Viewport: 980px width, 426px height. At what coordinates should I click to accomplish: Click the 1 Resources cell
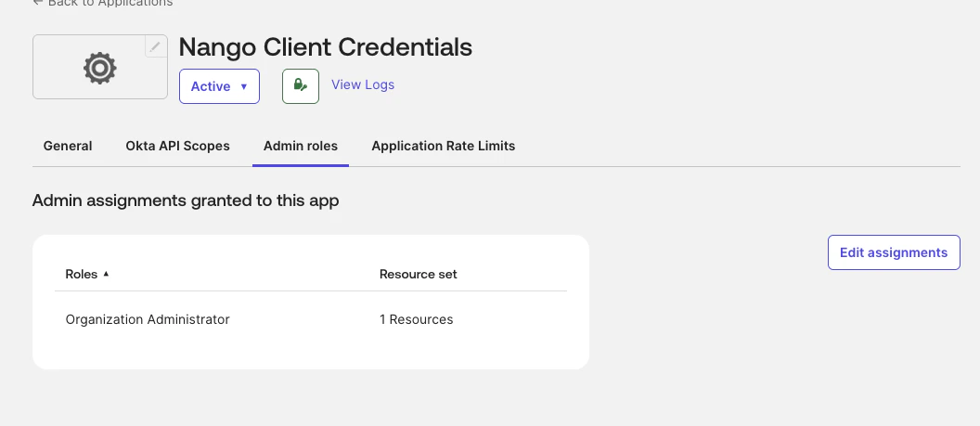coord(417,319)
